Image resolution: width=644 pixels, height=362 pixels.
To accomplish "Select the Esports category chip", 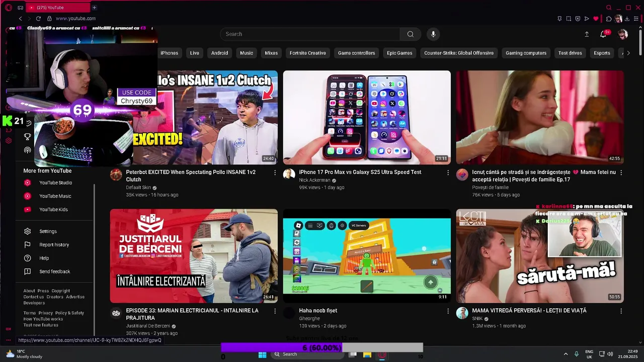I will tap(602, 53).
